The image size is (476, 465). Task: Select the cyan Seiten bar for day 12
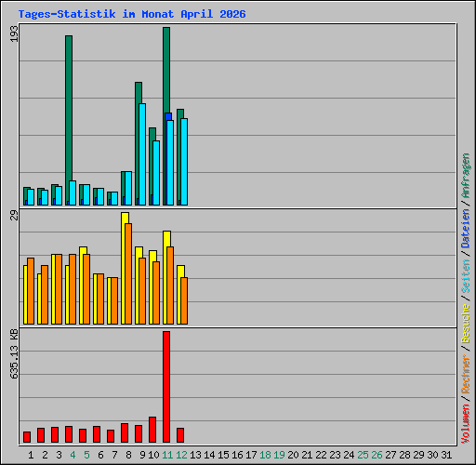184,162
